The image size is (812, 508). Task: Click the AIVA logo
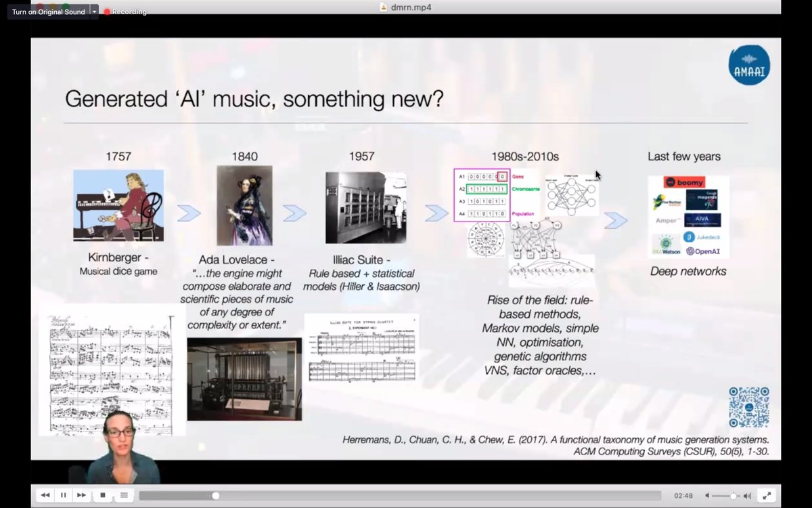point(702,220)
